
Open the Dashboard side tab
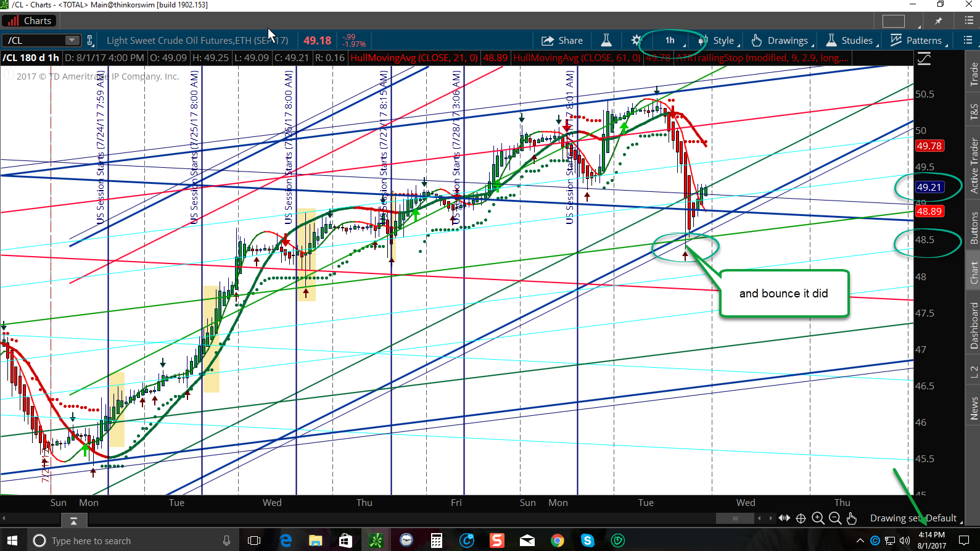click(x=974, y=326)
